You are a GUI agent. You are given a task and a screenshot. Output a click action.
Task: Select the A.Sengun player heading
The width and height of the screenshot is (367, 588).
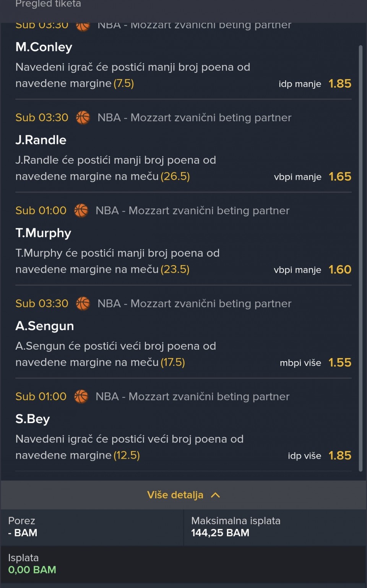(45, 326)
